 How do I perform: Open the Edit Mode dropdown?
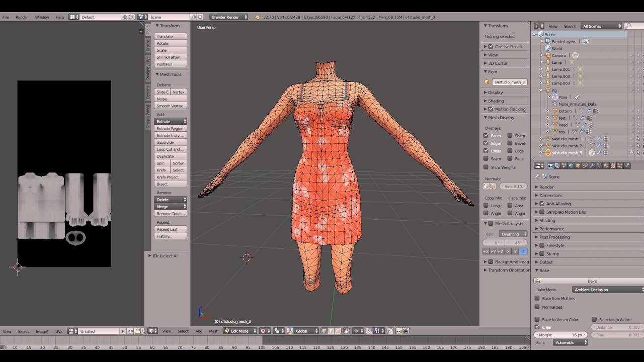[x=240, y=331]
